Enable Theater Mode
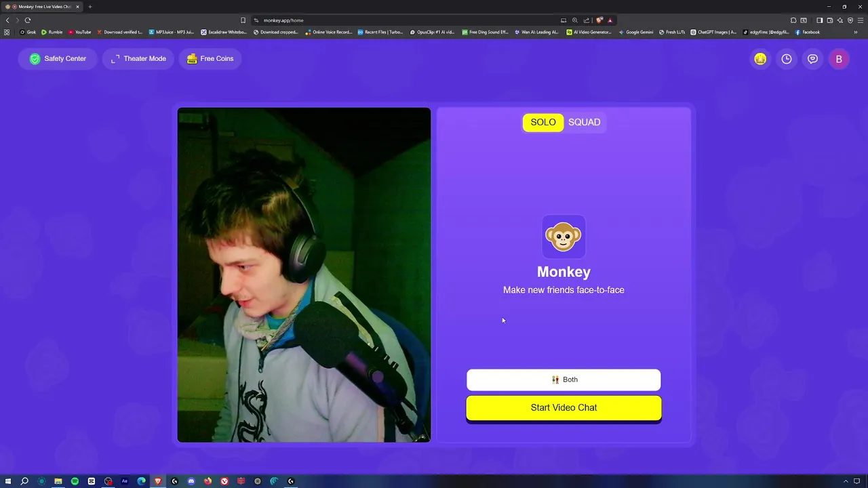 coord(138,59)
